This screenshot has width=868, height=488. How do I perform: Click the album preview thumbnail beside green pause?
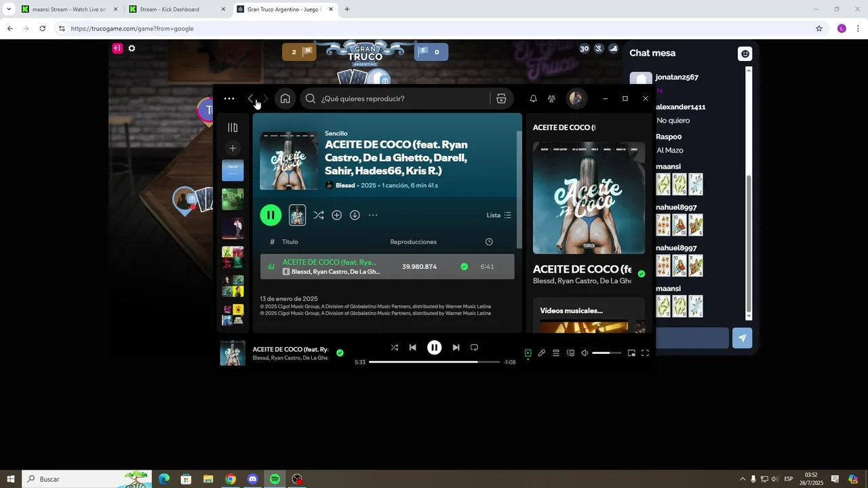tap(297, 215)
